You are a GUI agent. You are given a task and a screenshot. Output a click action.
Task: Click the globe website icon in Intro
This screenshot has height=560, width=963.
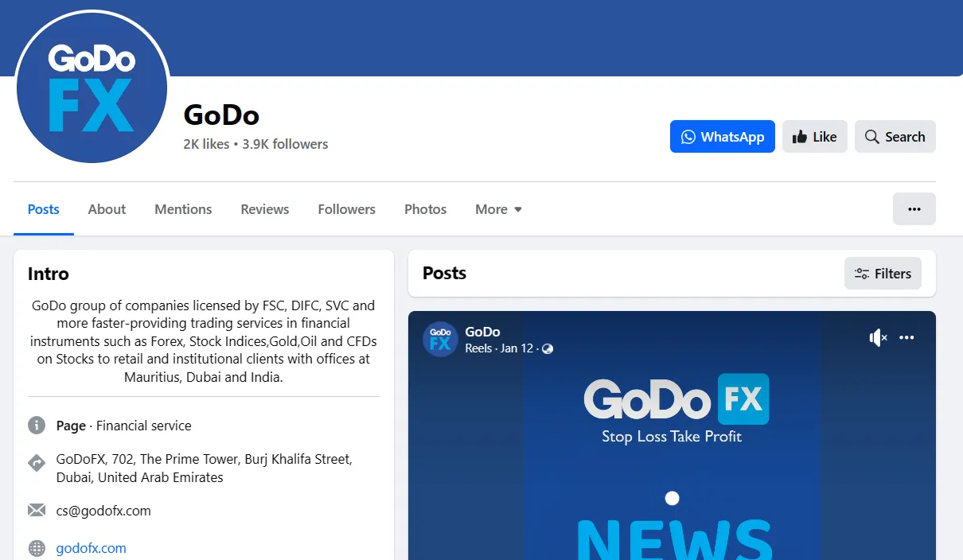37,548
